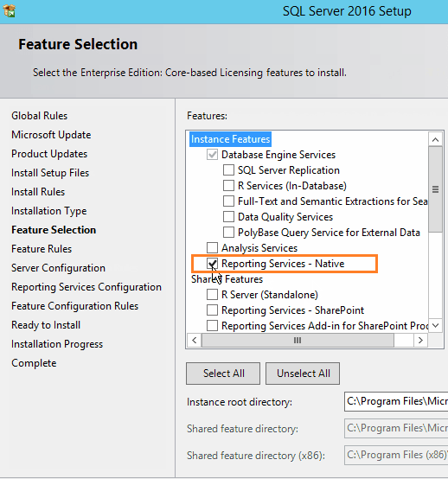
Task: Click the Reporting Services - Native label
Action: click(x=283, y=264)
